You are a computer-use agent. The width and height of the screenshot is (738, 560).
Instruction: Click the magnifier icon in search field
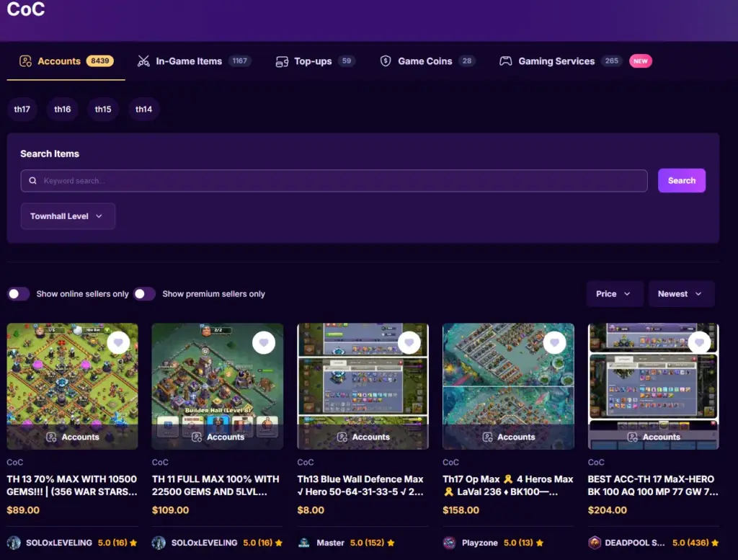32,181
